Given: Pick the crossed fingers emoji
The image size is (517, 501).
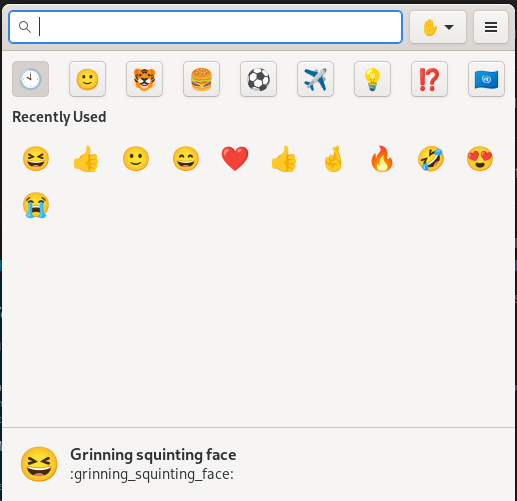Looking at the screenshot, I should coord(333,159).
